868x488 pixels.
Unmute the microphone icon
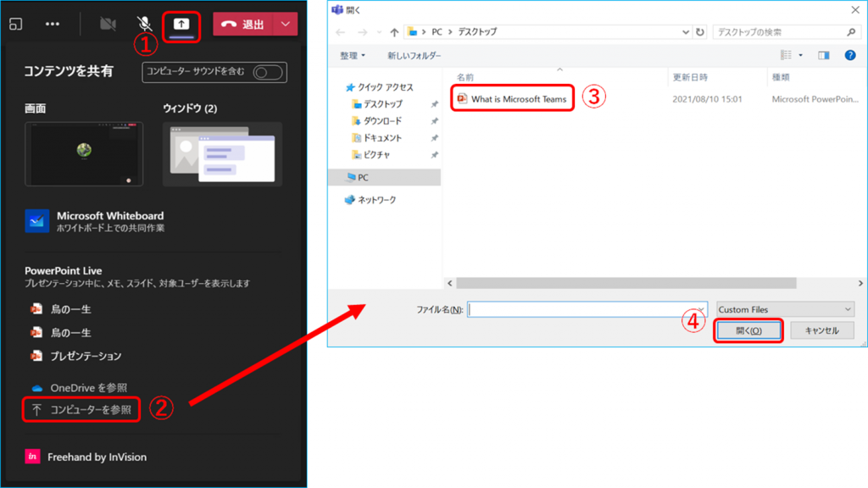145,25
